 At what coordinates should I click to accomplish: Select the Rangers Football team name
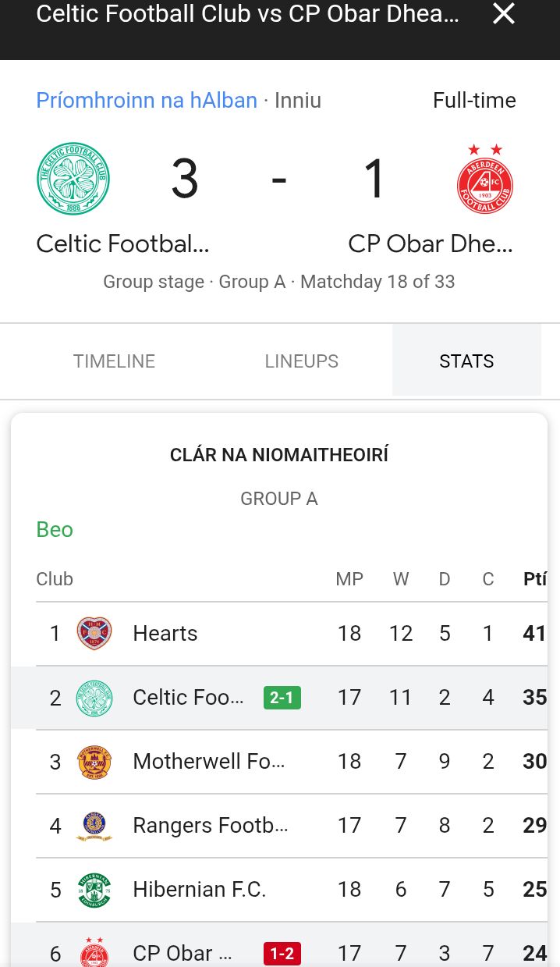pos(211,825)
